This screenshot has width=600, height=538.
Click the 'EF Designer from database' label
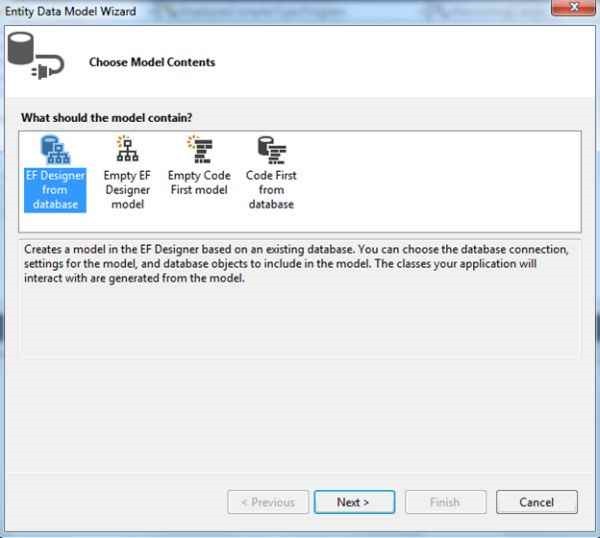55,190
